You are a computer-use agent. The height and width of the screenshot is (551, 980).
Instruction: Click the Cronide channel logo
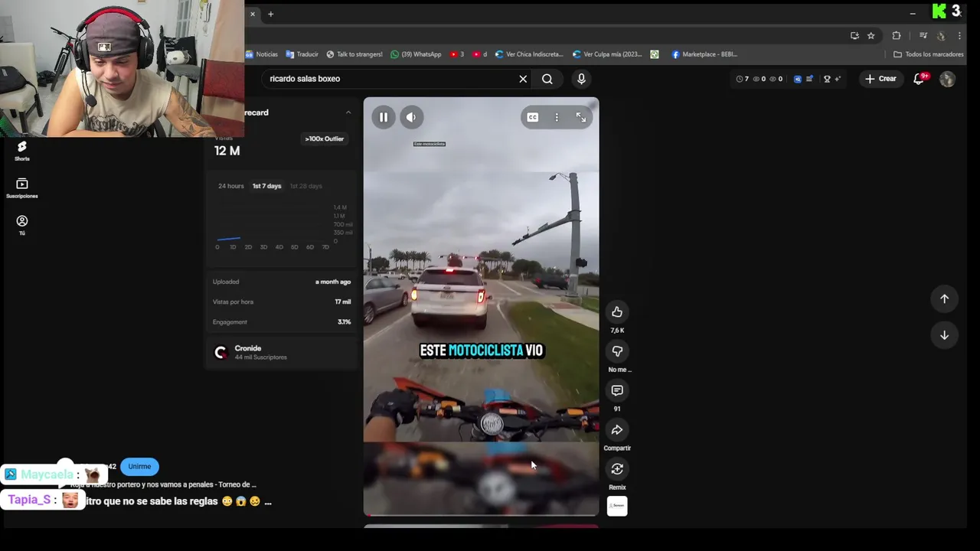pyautogui.click(x=221, y=352)
